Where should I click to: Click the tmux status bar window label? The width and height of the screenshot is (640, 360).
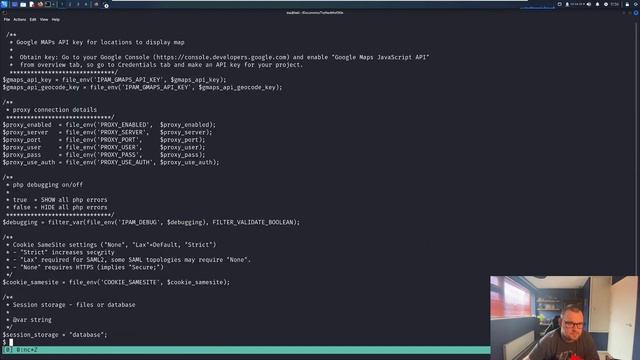point(27,350)
